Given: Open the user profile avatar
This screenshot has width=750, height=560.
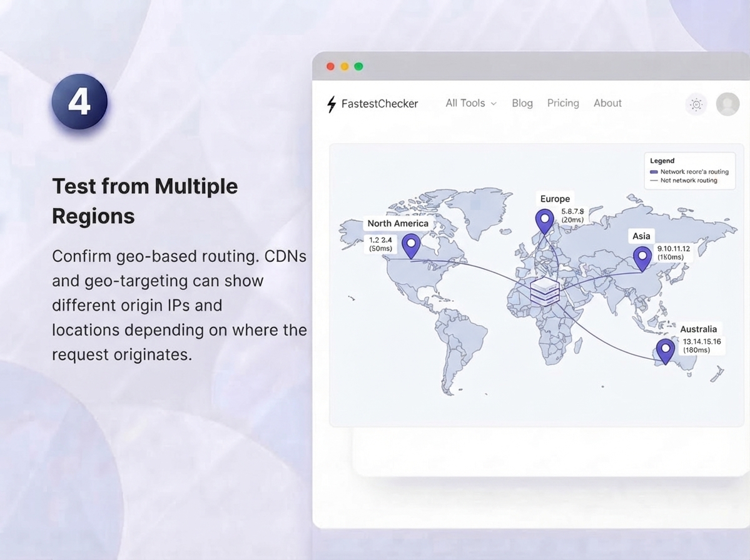Looking at the screenshot, I should point(727,104).
